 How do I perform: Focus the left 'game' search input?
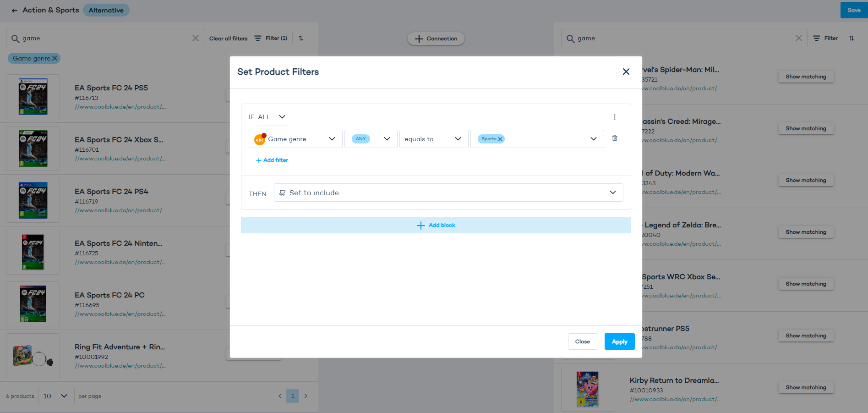point(105,39)
